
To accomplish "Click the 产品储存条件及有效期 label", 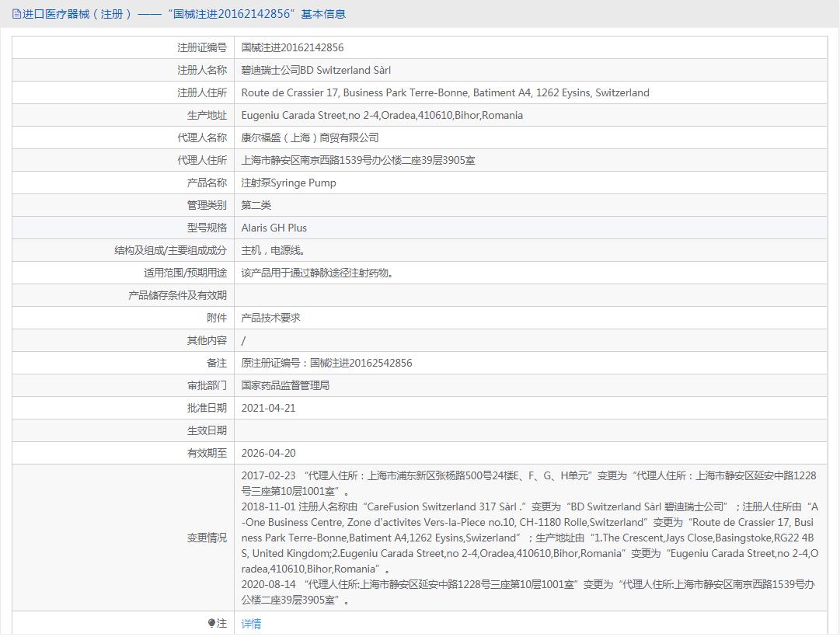I will [x=177, y=295].
